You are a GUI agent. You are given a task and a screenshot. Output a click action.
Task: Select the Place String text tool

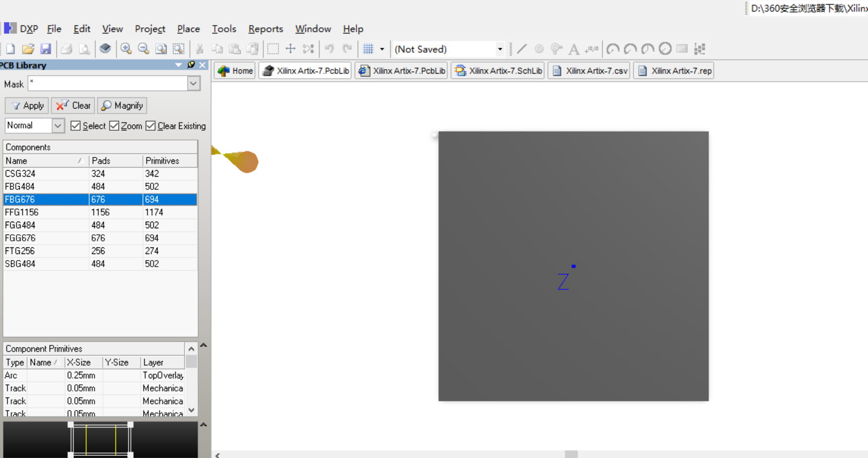574,49
